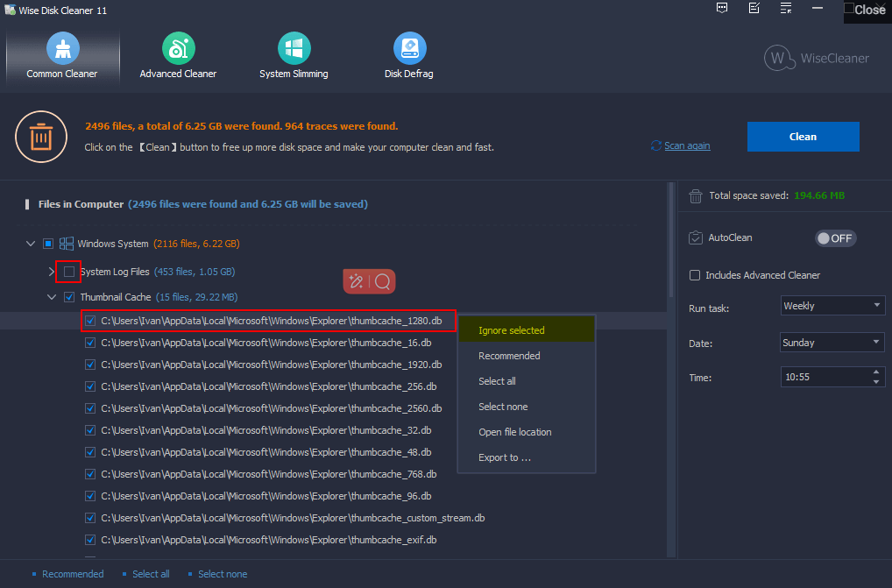Open the Date Sunday dropdown

click(x=832, y=343)
